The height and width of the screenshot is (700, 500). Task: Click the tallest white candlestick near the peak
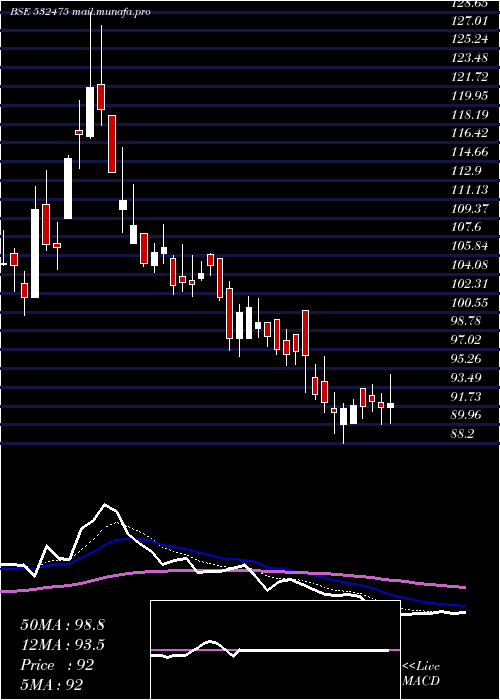90,112
